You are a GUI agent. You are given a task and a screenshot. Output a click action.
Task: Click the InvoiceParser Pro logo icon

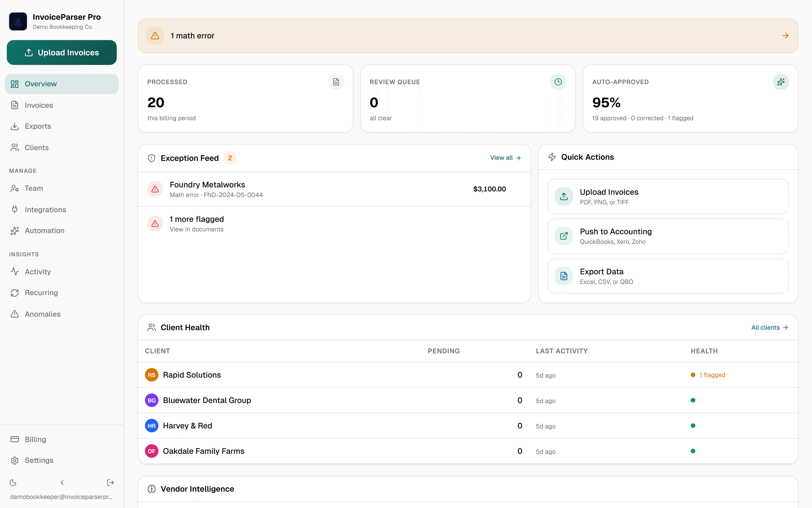(x=18, y=22)
